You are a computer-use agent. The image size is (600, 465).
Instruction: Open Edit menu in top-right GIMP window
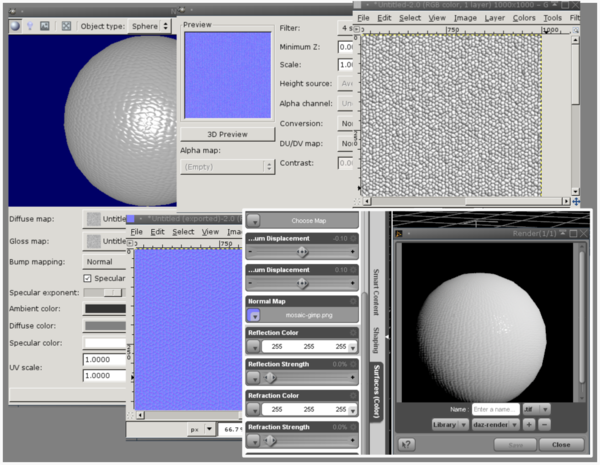coord(384,18)
